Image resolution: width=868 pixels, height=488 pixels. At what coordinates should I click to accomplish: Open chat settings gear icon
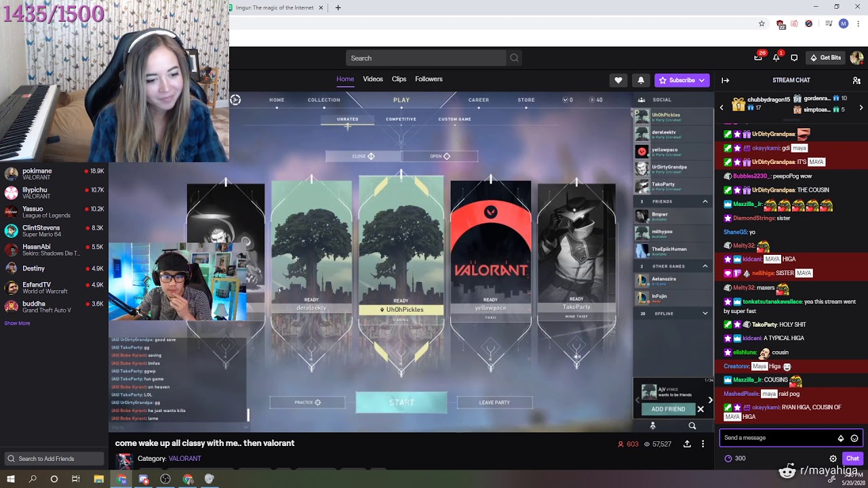[x=833, y=459]
